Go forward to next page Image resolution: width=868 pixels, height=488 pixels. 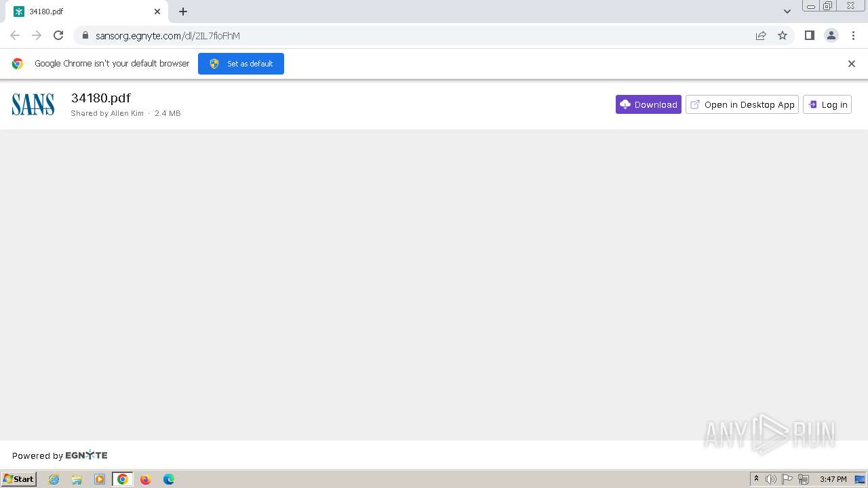click(37, 35)
